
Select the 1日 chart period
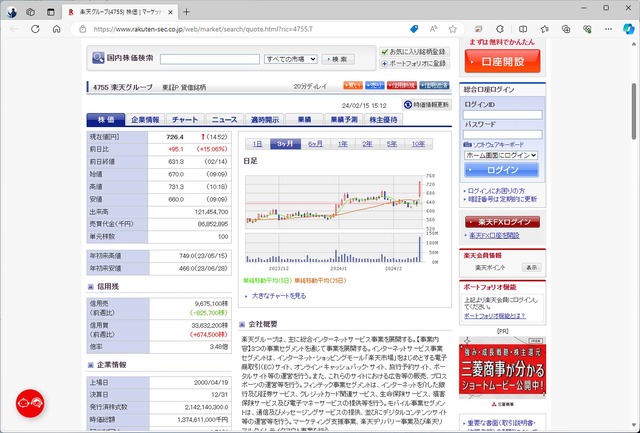tap(258, 144)
